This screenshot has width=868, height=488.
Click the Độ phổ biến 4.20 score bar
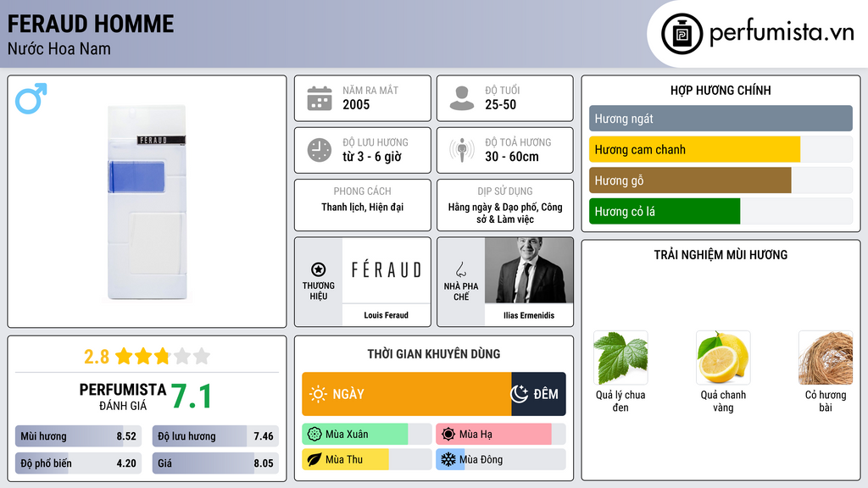(x=78, y=463)
